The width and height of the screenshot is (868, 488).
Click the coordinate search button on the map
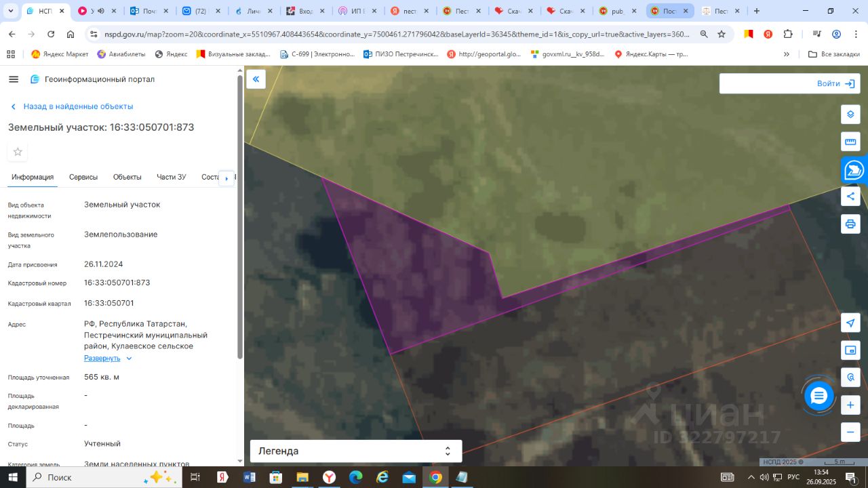(850, 378)
